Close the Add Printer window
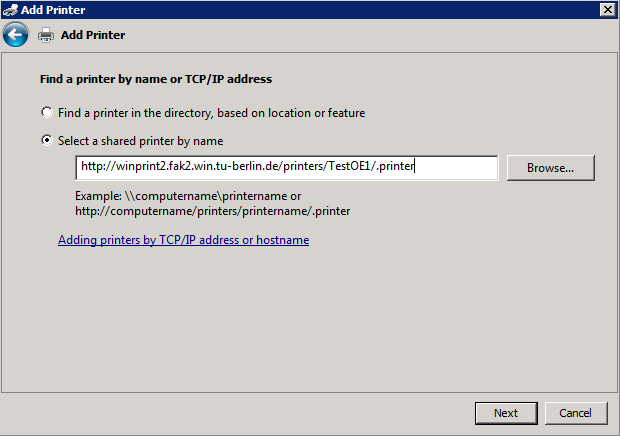Viewport: 620px width, 436px height. point(607,9)
